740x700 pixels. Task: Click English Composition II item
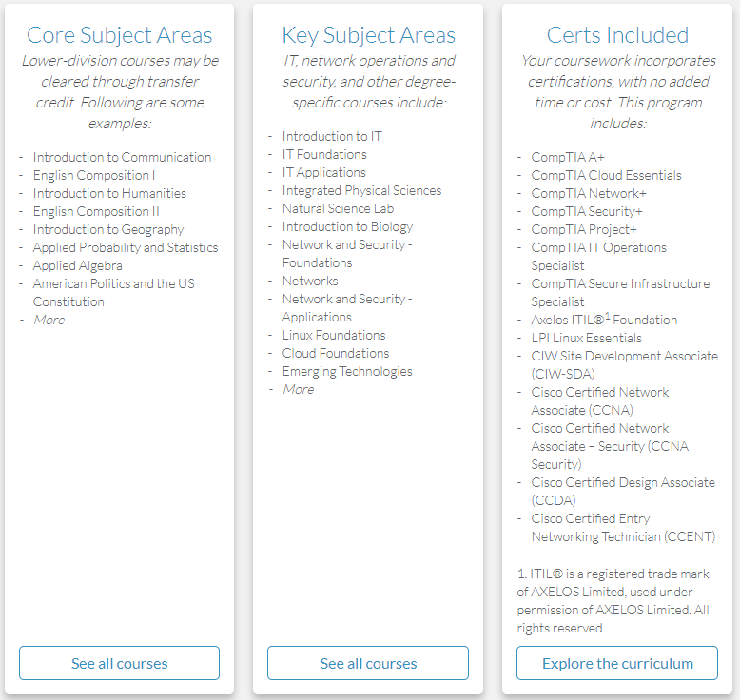[x=96, y=211]
